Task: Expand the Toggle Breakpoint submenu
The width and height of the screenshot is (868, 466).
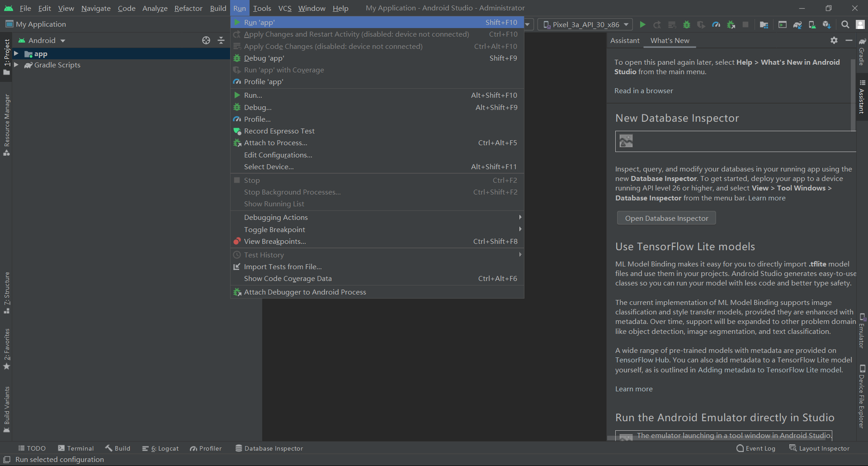Action: (x=377, y=229)
